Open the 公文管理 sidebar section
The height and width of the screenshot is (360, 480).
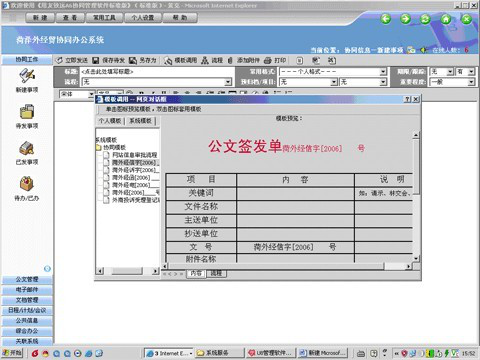[x=27, y=279]
